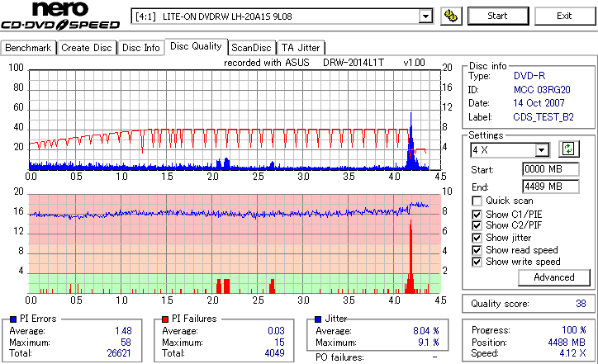Click the green refresh speed icon
The height and width of the screenshot is (364, 598).
[568, 149]
